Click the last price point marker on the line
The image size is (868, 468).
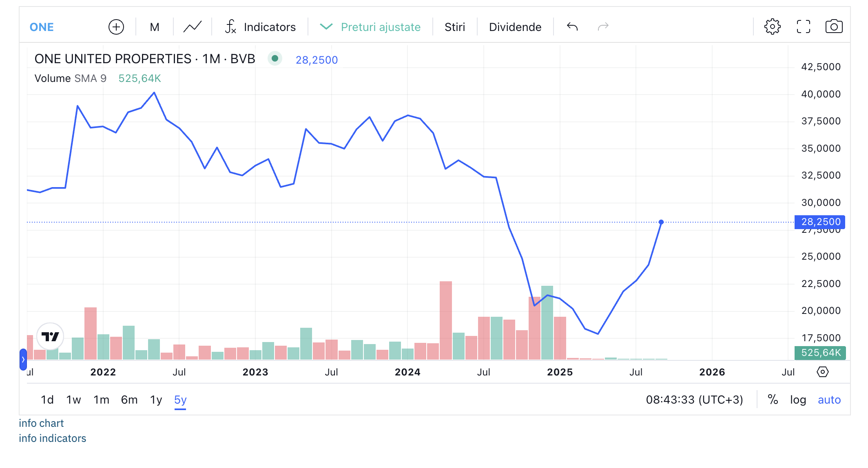[661, 222]
